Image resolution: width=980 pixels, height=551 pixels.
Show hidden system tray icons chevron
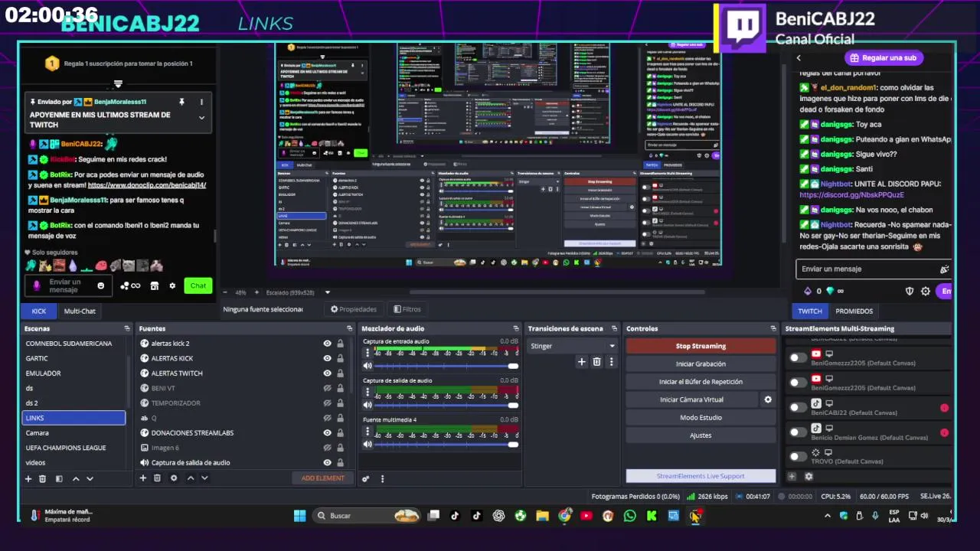827,516
